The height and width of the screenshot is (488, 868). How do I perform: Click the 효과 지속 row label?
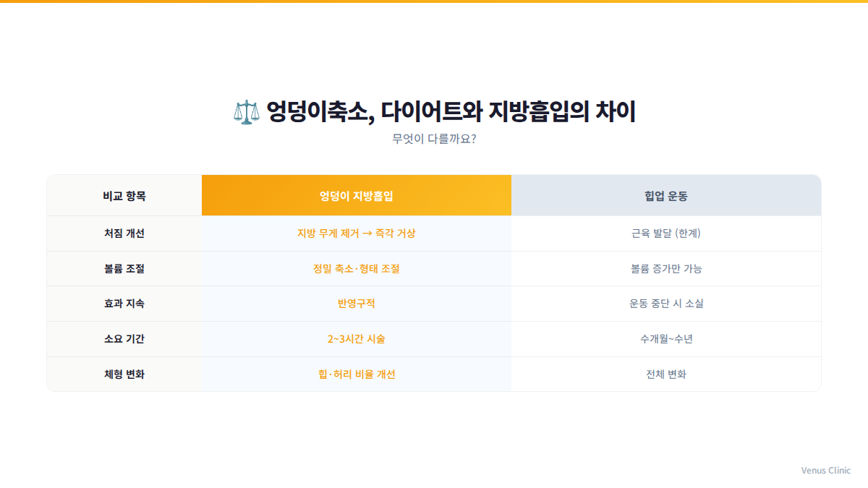(124, 304)
